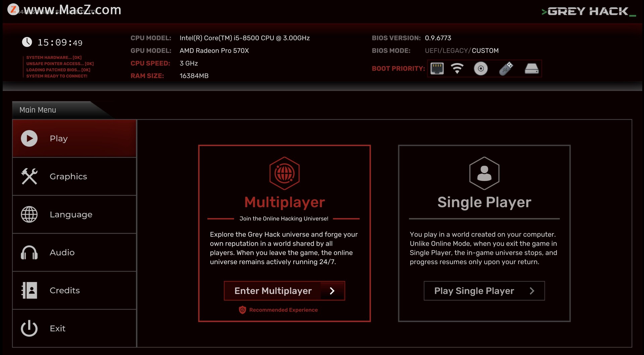Click the BOOT PRIORITY label

(x=398, y=68)
